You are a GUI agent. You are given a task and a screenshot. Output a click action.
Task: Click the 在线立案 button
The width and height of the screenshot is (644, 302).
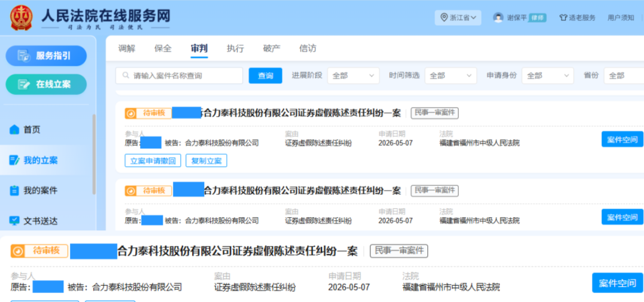click(x=46, y=84)
